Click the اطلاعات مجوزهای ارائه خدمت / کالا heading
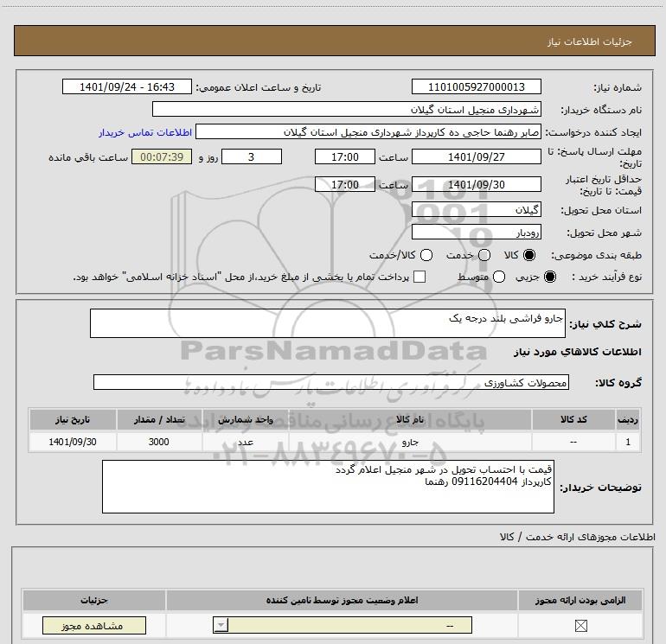This screenshot has width=666, height=644. [x=577, y=537]
